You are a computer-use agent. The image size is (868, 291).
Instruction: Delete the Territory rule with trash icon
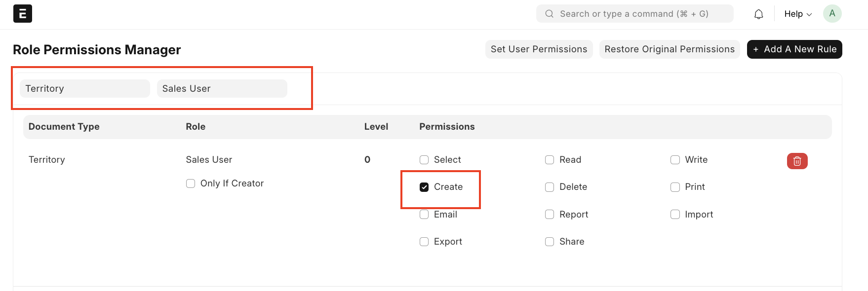[797, 161]
